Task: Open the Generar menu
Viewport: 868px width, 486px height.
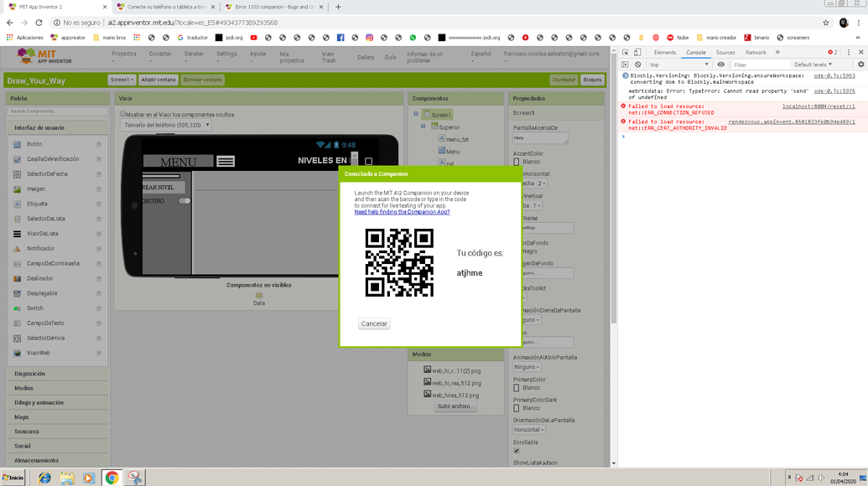Action: [194, 54]
